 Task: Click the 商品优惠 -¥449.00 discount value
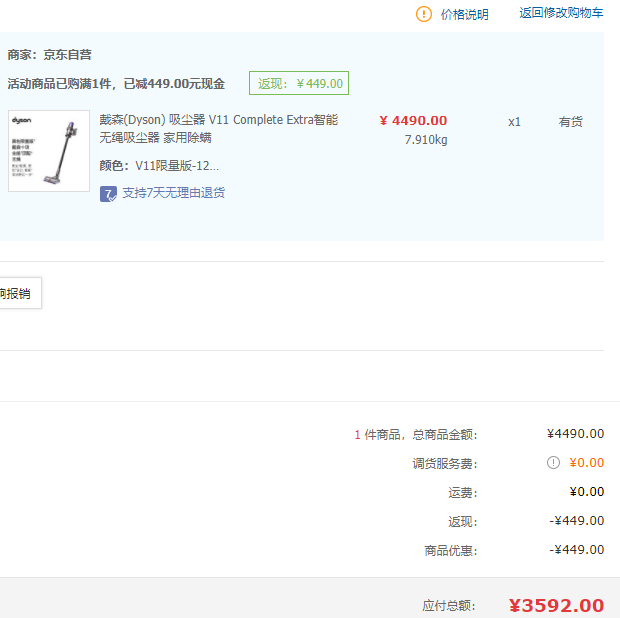[577, 550]
